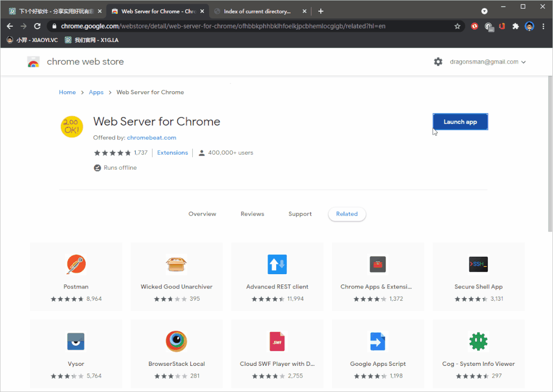Click the Postman app icon
Viewport: 553px width, 392px height.
(76, 264)
